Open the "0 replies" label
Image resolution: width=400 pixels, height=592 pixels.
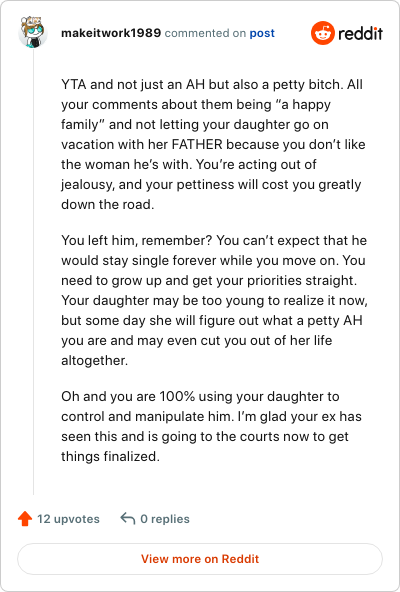coord(165,519)
